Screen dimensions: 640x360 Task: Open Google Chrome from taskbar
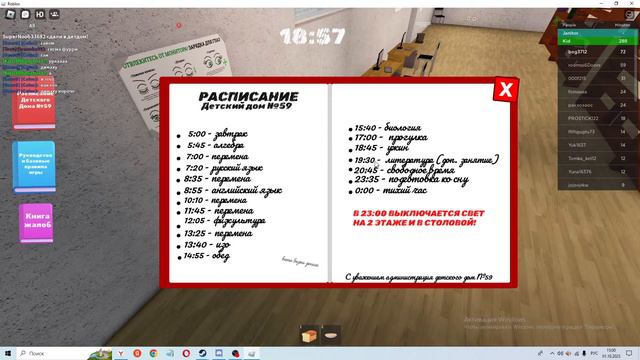pos(153,353)
